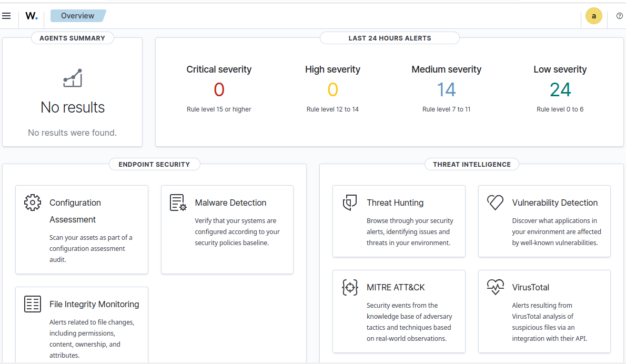Open the VirusTotal card title
Image resolution: width=626 pixels, height=364 pixels.
tap(531, 287)
